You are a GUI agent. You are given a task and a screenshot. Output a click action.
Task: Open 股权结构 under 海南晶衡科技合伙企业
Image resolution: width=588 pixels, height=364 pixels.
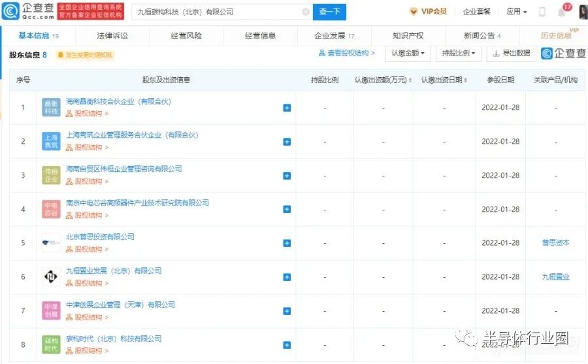87,113
